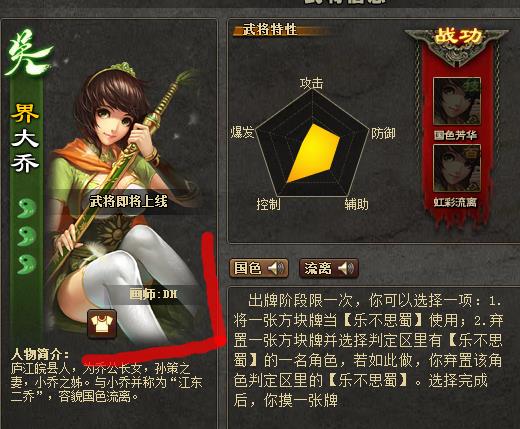The height and width of the screenshot is (429, 520).
Task: Play the 国色 skill voice
Action: [259, 268]
